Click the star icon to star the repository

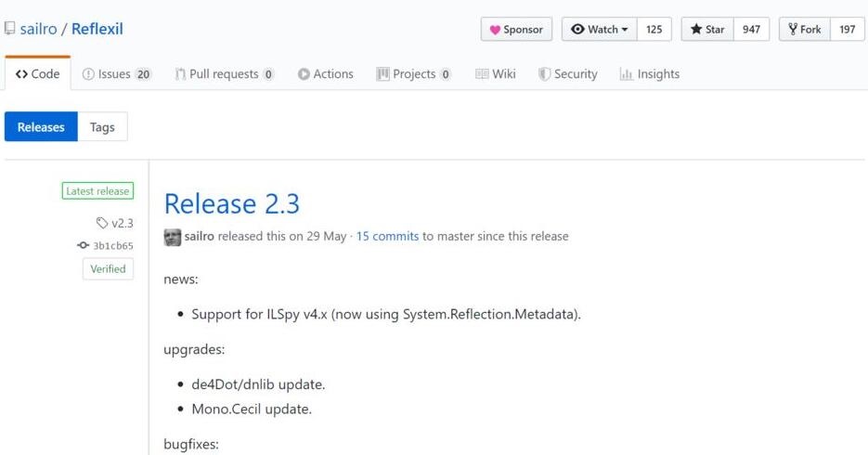coord(696,30)
